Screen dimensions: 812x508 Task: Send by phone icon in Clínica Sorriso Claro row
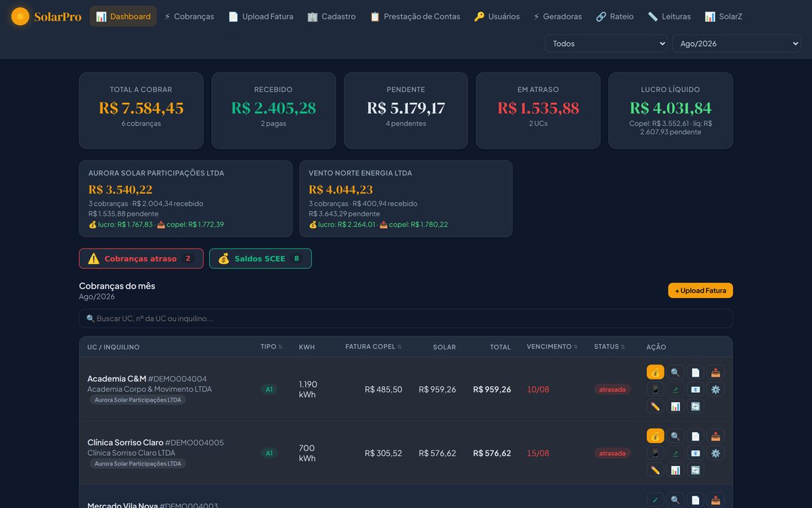coord(655,452)
